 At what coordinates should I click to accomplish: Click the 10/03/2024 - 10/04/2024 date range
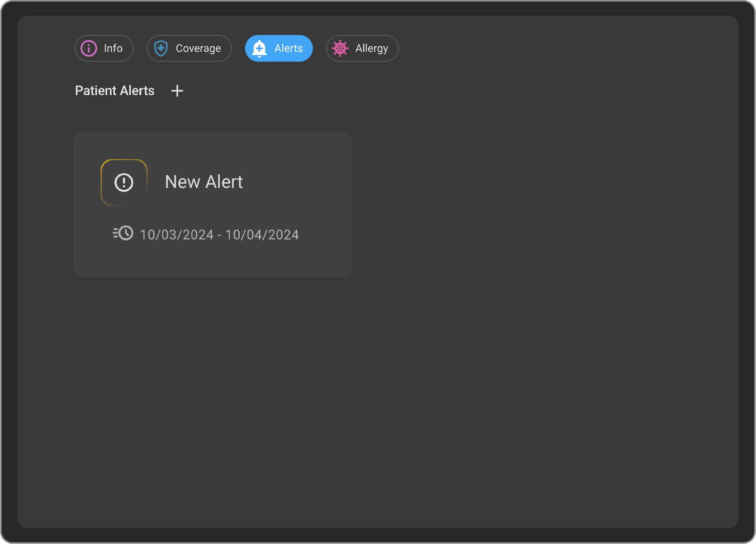click(x=219, y=235)
